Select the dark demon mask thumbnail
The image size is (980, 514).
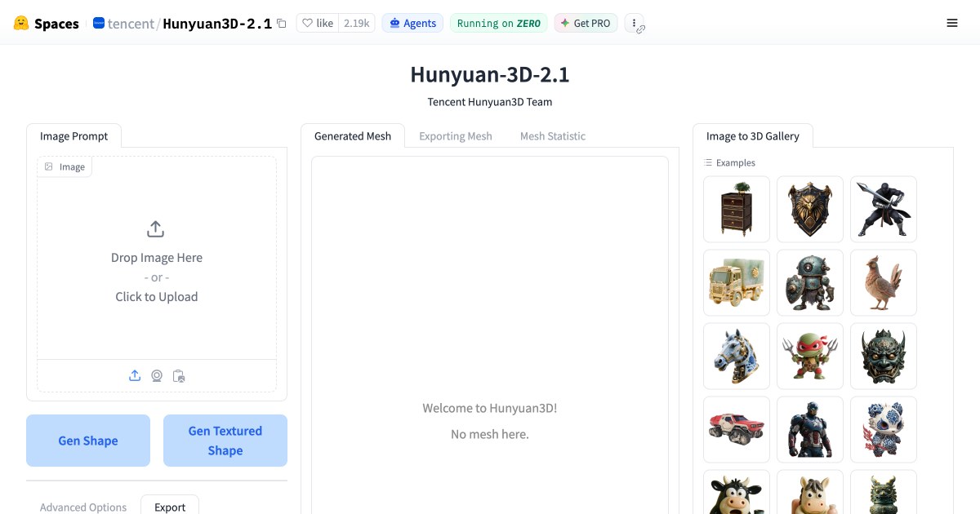point(884,357)
